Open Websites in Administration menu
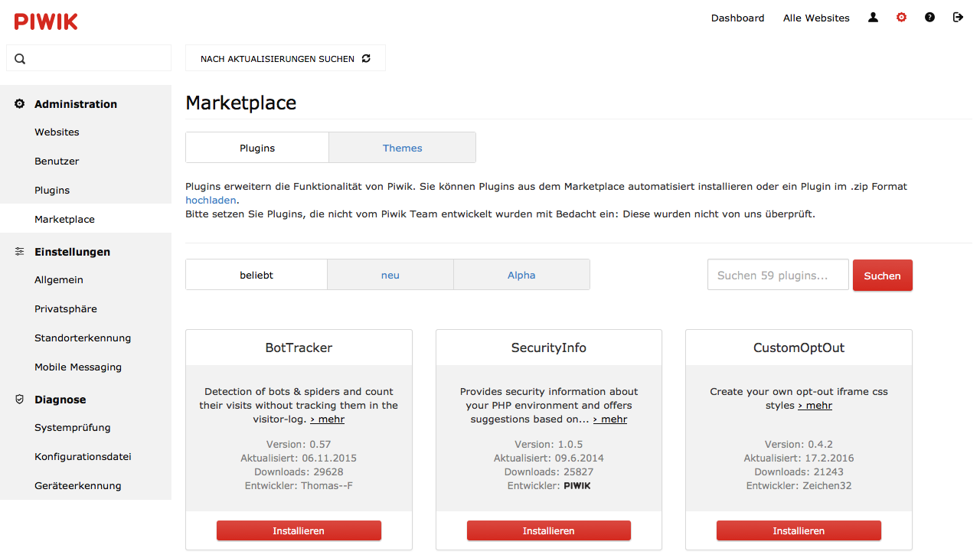Viewport: 980px width, 558px height. coord(57,132)
